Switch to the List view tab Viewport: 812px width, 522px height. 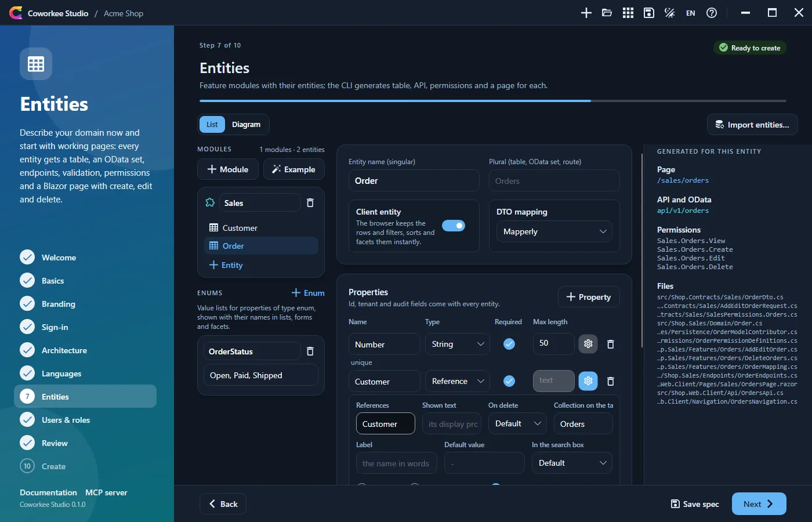[x=212, y=124]
